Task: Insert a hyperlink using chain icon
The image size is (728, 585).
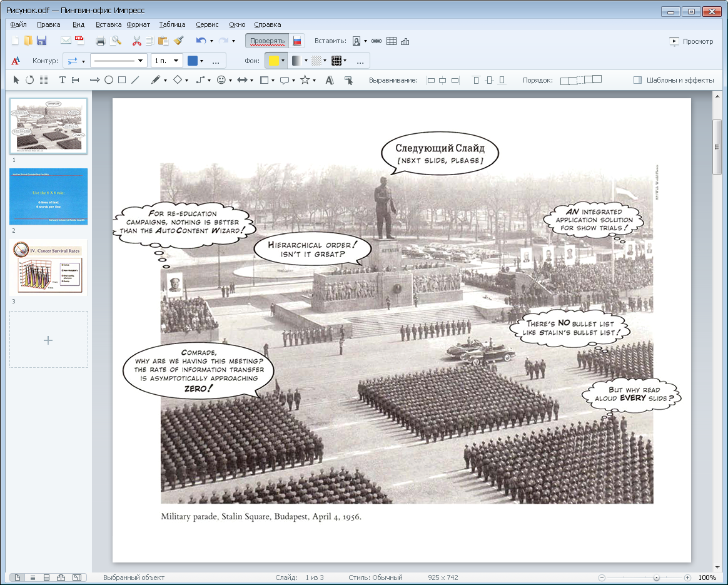Action: [377, 41]
